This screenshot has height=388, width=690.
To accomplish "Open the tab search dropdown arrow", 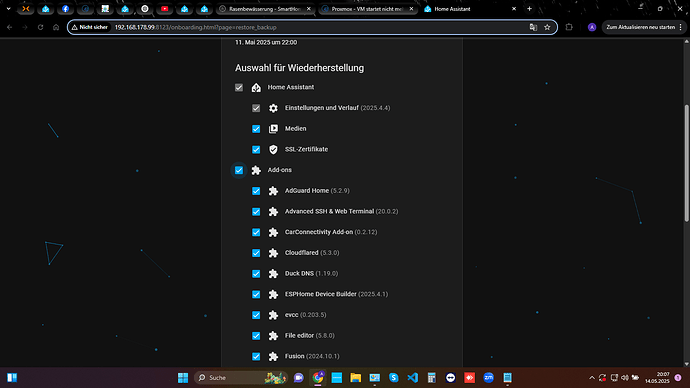I will (8, 9).
